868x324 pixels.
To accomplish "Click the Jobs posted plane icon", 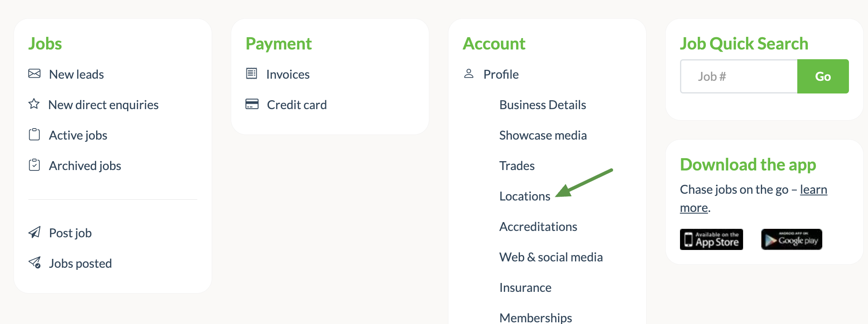I will point(34,263).
